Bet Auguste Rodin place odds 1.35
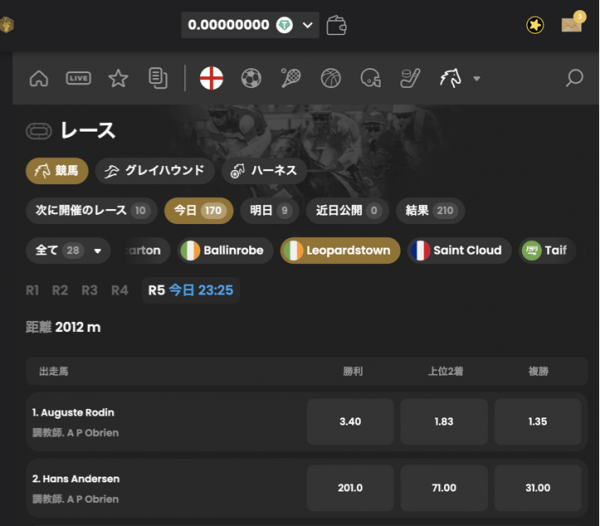 (538, 422)
